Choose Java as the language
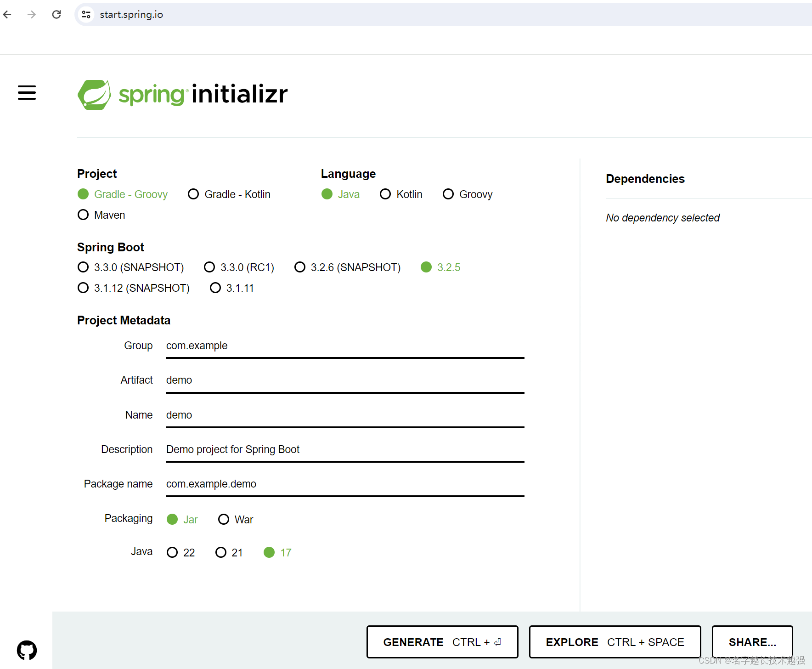The image size is (812, 669). point(340,194)
